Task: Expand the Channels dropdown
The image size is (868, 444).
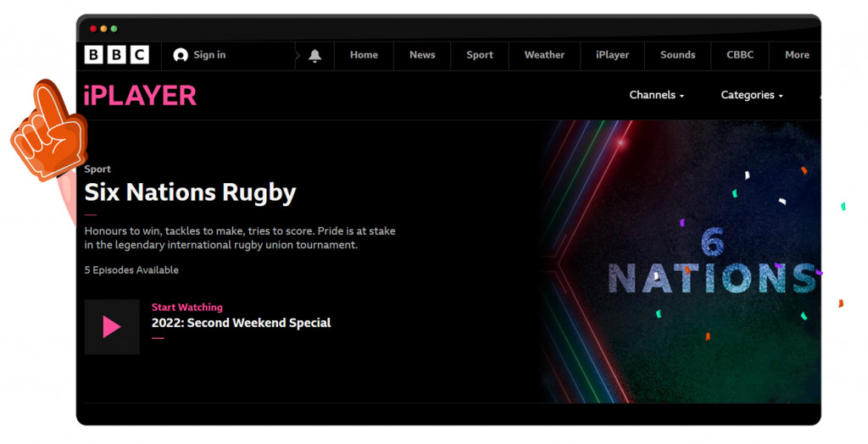Action: click(657, 95)
